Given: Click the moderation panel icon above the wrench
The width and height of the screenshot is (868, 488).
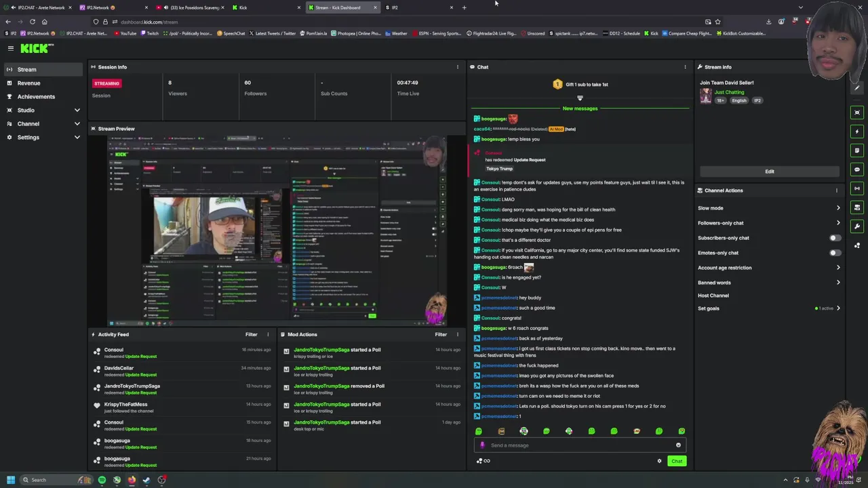Looking at the screenshot, I should tap(858, 207).
